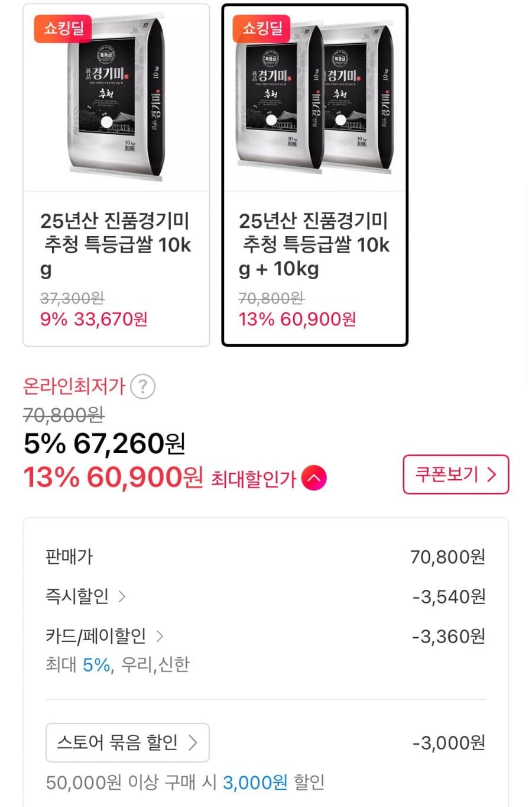The image size is (532, 807).
Task: Open 쿠폰보기 coupon list
Action: (455, 474)
